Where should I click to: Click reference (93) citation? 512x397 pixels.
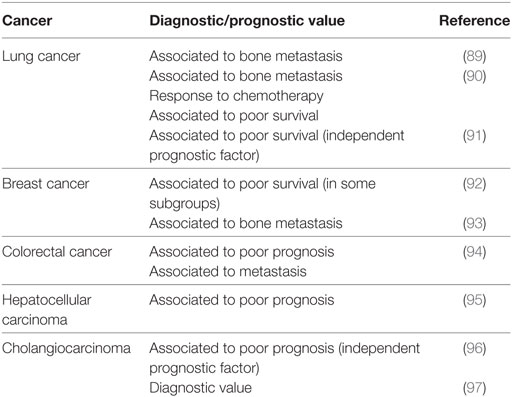click(x=474, y=223)
